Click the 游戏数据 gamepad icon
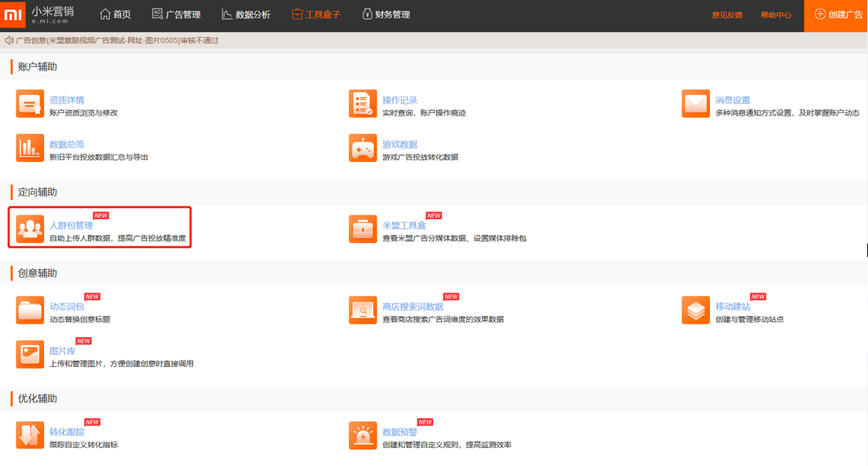Viewport: 868px width, 466px height. [362, 149]
